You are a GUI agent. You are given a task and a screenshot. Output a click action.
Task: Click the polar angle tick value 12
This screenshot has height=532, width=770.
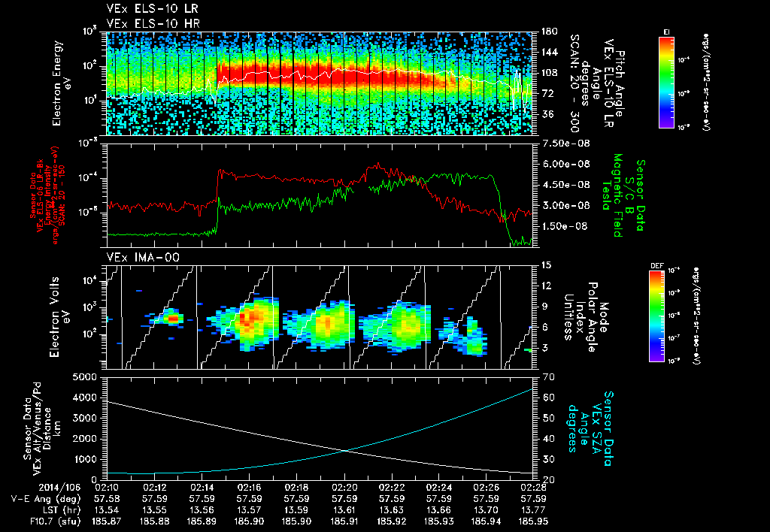[x=548, y=286]
